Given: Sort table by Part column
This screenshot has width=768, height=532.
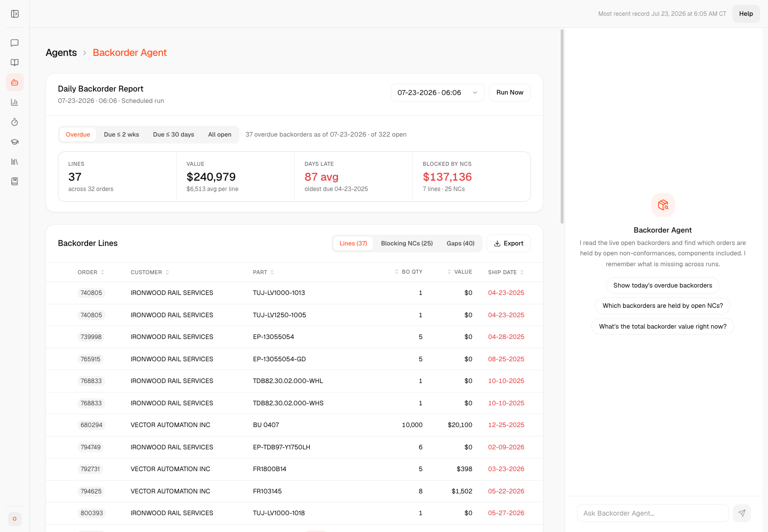Looking at the screenshot, I should (x=263, y=272).
